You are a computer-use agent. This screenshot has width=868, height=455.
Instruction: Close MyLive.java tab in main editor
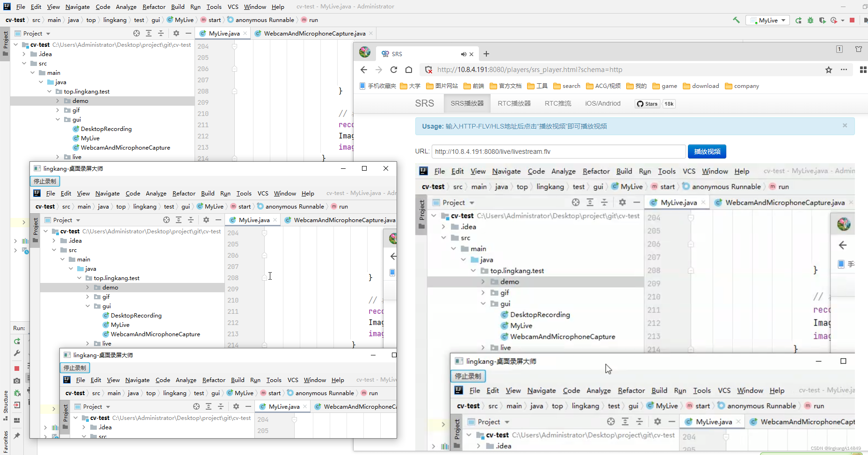click(245, 33)
